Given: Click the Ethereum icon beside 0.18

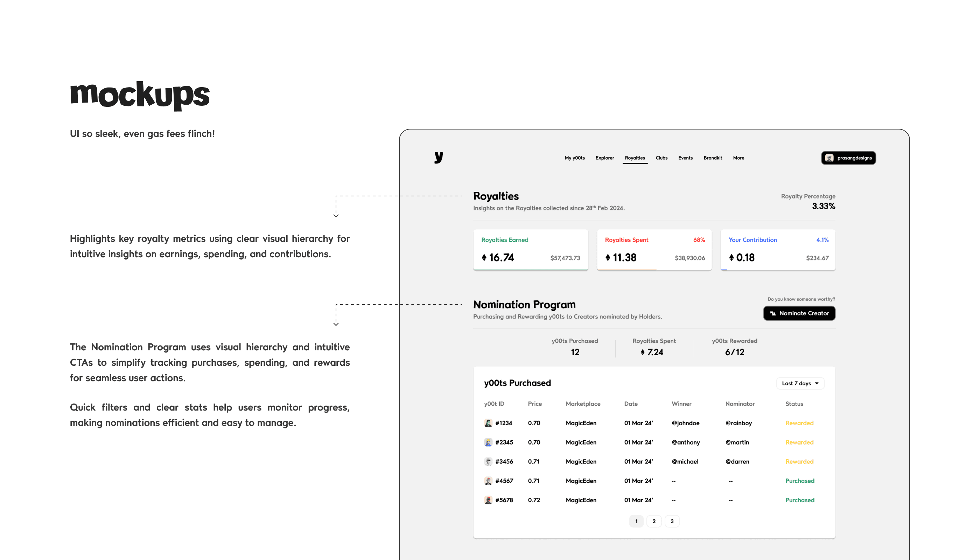Looking at the screenshot, I should (731, 257).
